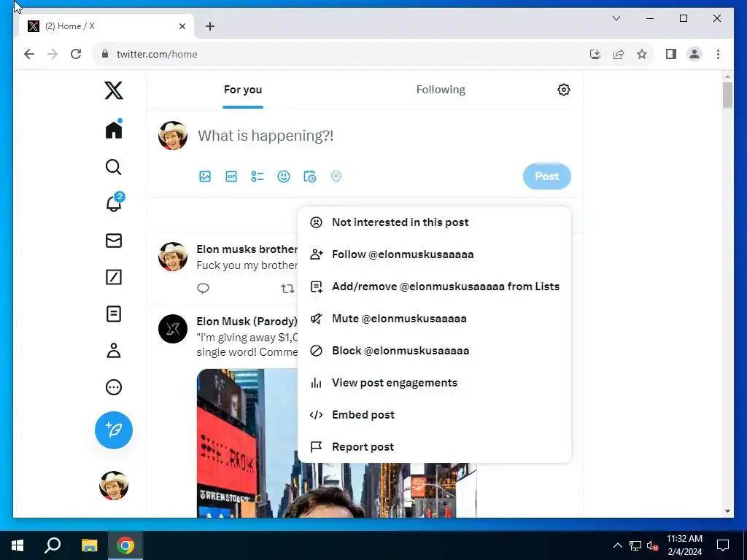
Task: Switch to Following tab
Action: [x=441, y=90]
